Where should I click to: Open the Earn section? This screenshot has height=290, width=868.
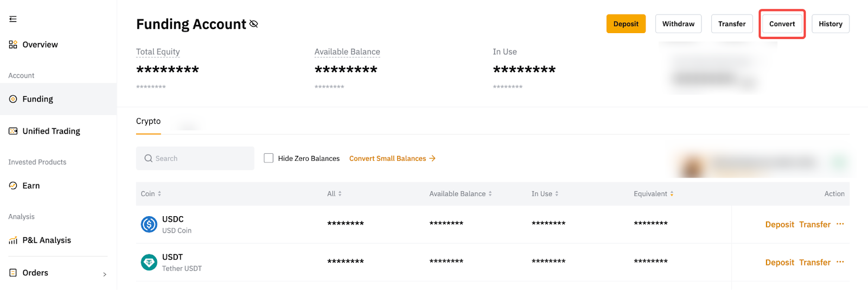click(x=31, y=186)
